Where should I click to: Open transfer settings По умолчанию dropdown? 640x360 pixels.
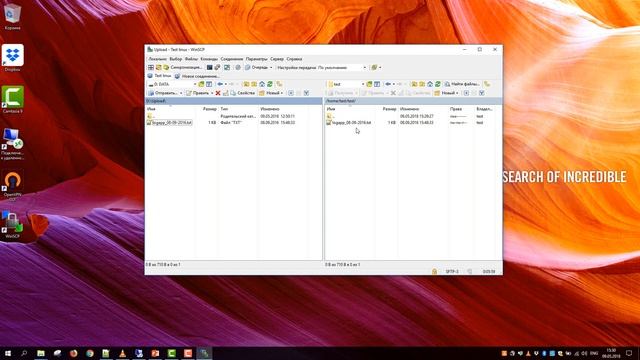pos(342,67)
